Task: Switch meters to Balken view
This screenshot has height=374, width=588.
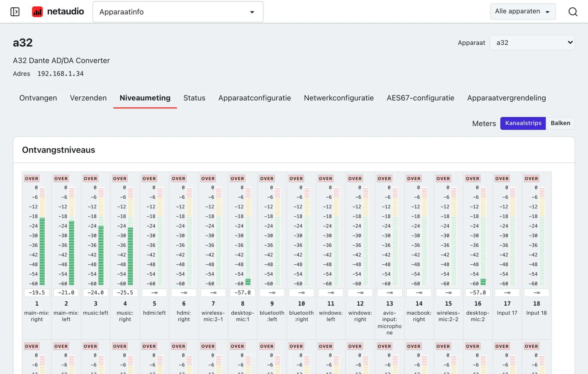Action: 560,123
